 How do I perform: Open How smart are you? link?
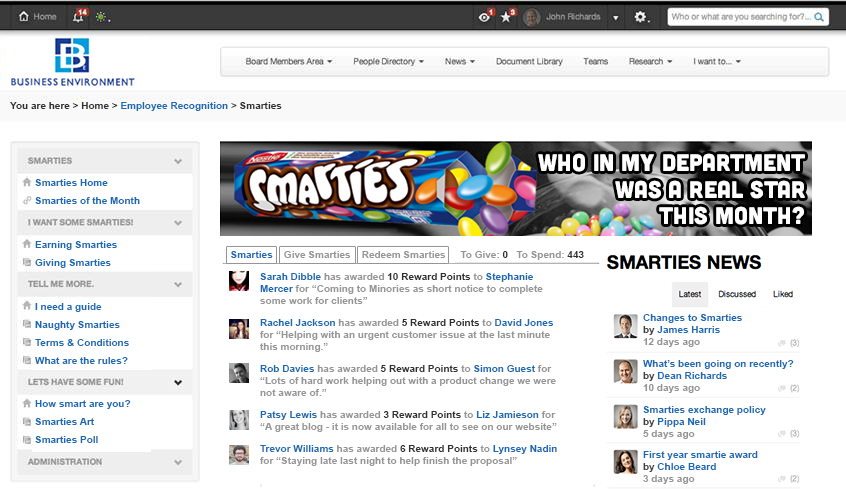point(83,404)
